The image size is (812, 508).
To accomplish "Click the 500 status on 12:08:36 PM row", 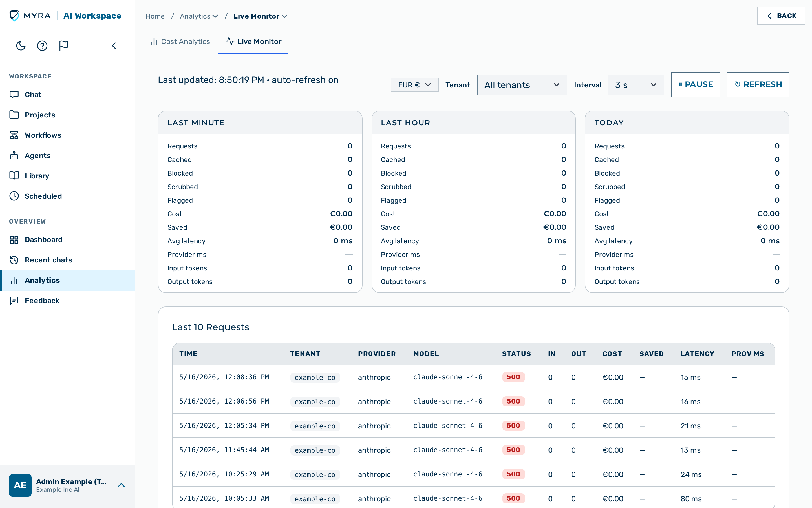I will 513,377.
